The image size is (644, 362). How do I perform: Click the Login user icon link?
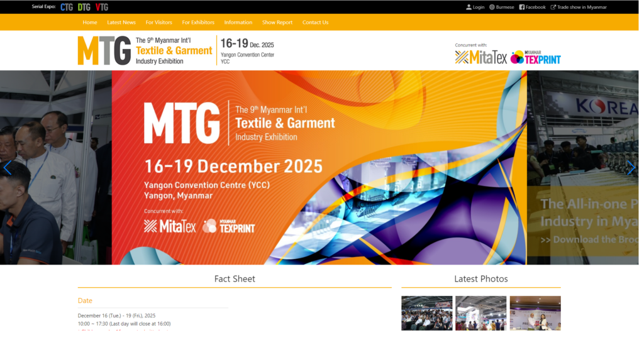(475, 7)
